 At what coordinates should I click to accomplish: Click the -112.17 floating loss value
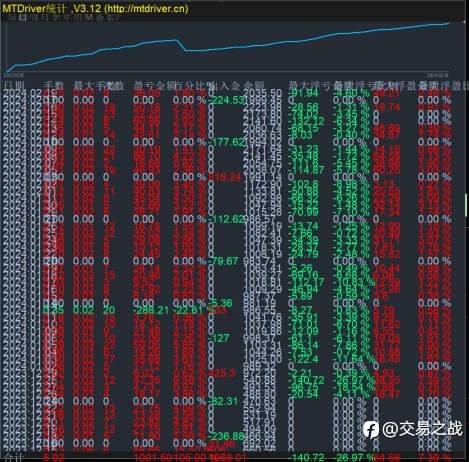[306, 282]
